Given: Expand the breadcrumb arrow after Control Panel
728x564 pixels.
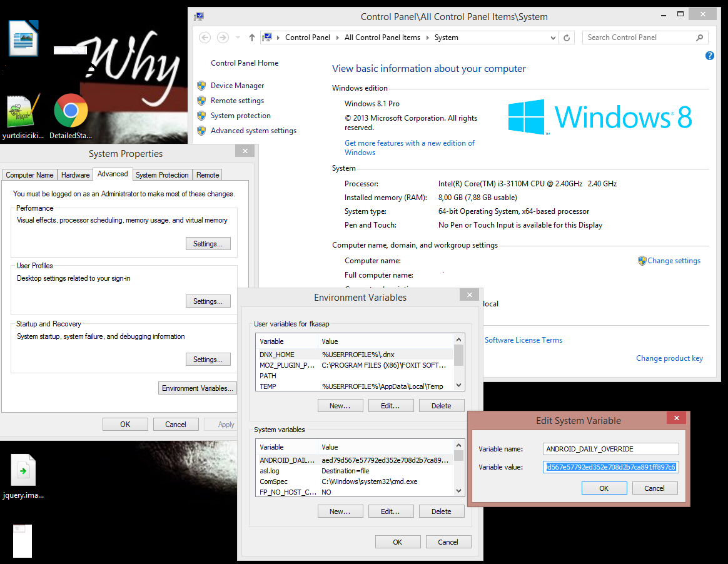Looking at the screenshot, I should [x=337, y=38].
